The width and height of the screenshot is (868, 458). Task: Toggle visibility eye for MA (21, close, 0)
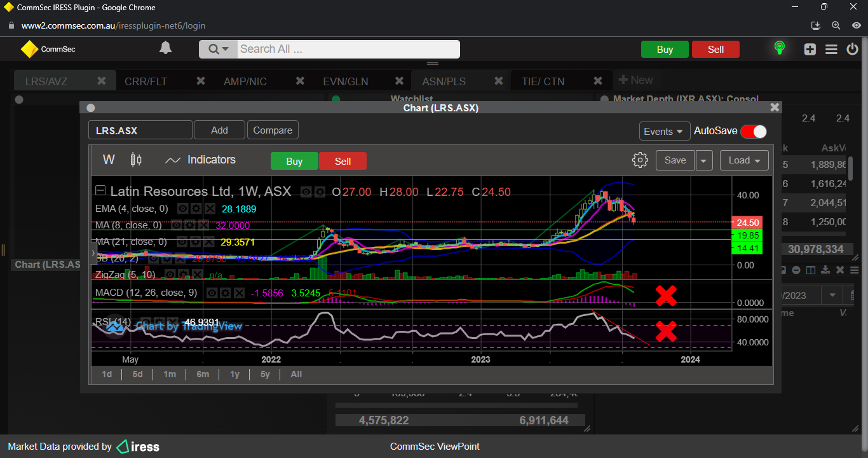pyautogui.click(x=182, y=242)
